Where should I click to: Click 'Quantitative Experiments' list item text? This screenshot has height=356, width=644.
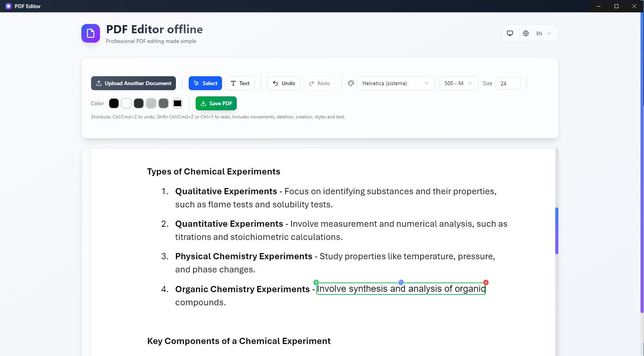(229, 224)
